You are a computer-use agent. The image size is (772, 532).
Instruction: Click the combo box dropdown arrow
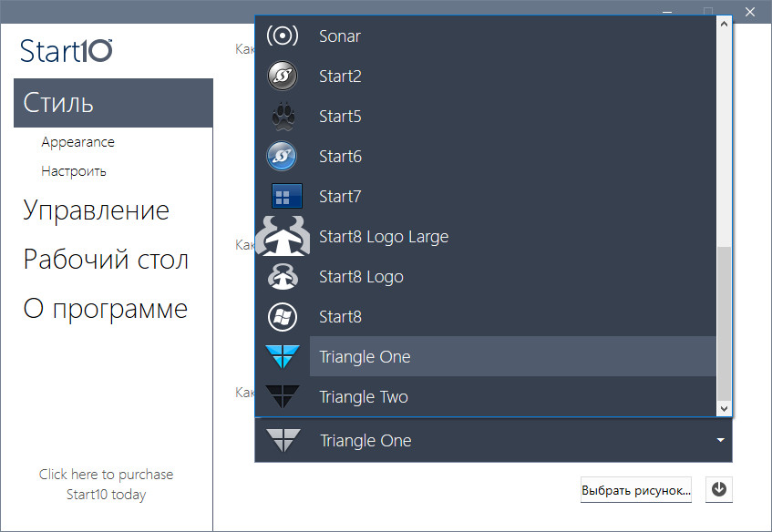pyautogui.click(x=720, y=441)
